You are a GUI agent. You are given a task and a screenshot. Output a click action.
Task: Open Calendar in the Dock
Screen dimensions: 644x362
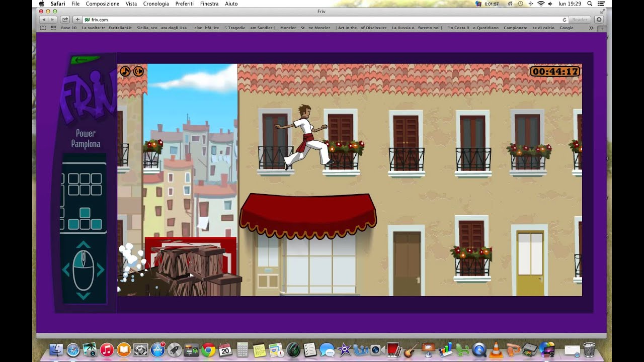tap(225, 350)
